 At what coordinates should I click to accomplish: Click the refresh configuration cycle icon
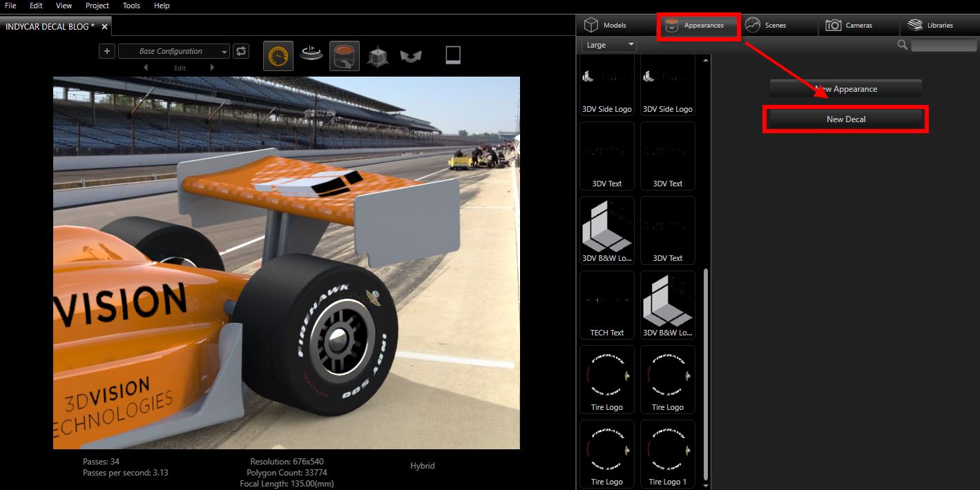241,51
